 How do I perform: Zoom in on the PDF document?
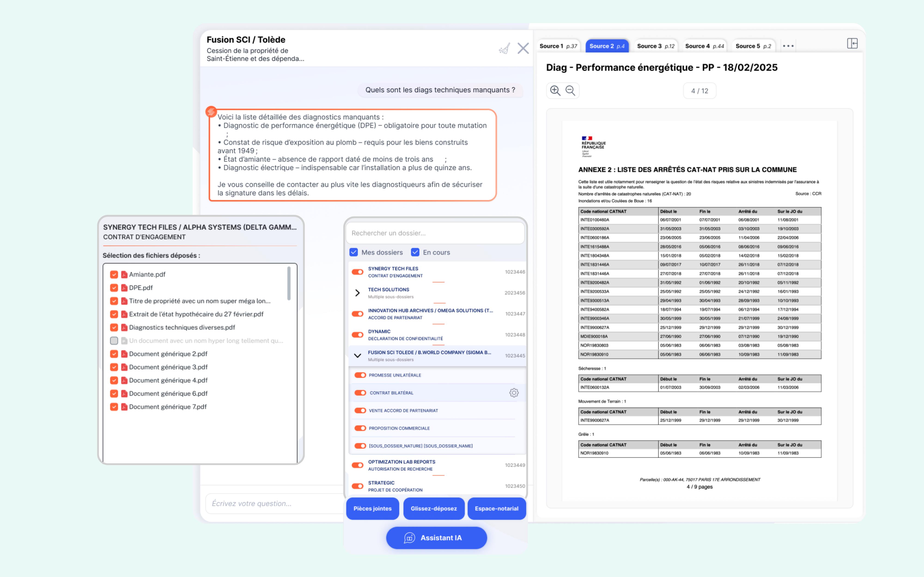coord(555,90)
